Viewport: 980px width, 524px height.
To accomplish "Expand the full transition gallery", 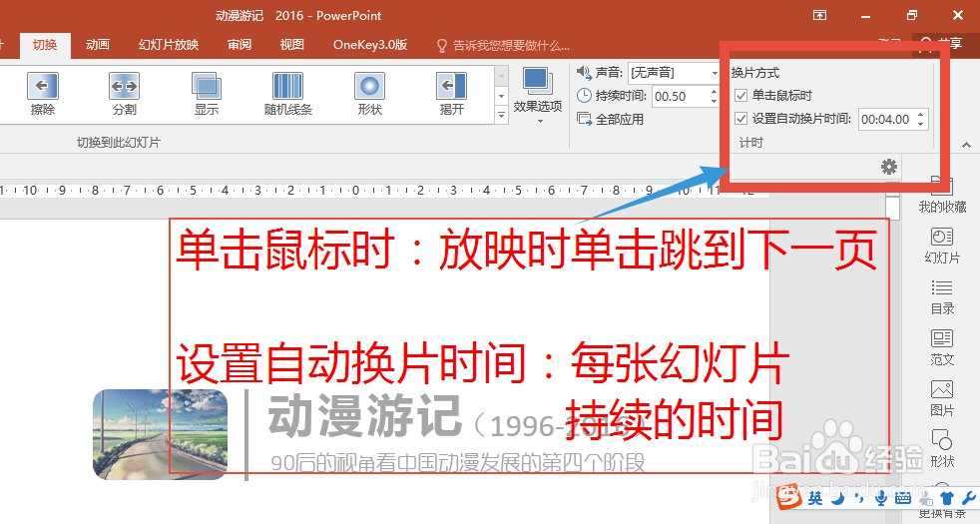I will [x=501, y=115].
